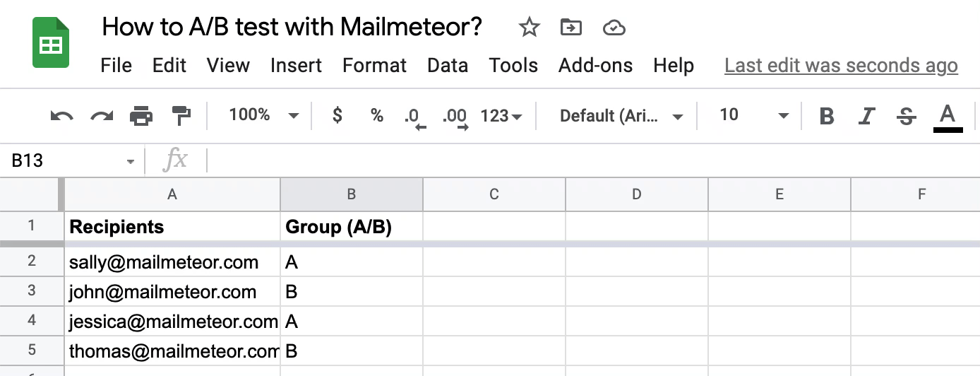Open 'Last edit was seconds ago' history link
This screenshot has height=376, width=980.
[841, 66]
